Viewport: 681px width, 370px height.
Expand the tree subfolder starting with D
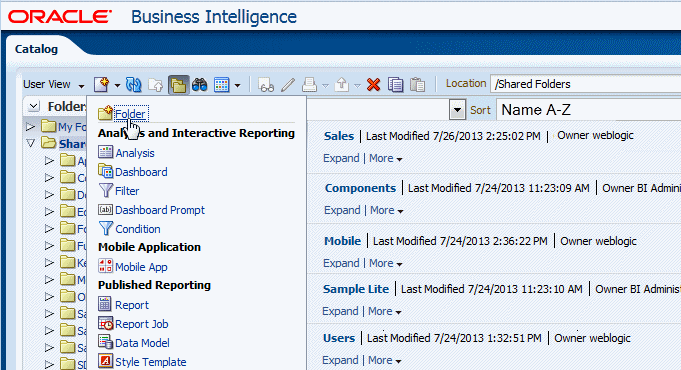click(x=50, y=195)
